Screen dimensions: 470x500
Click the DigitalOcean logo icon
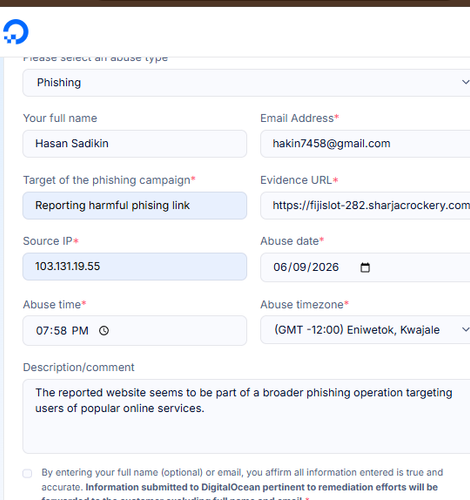16,32
